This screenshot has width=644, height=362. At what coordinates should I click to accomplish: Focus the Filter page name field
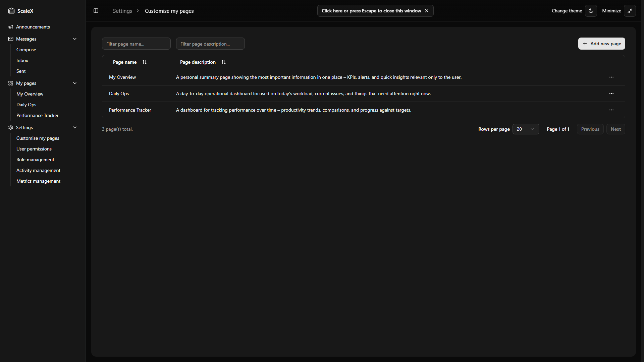coord(136,44)
